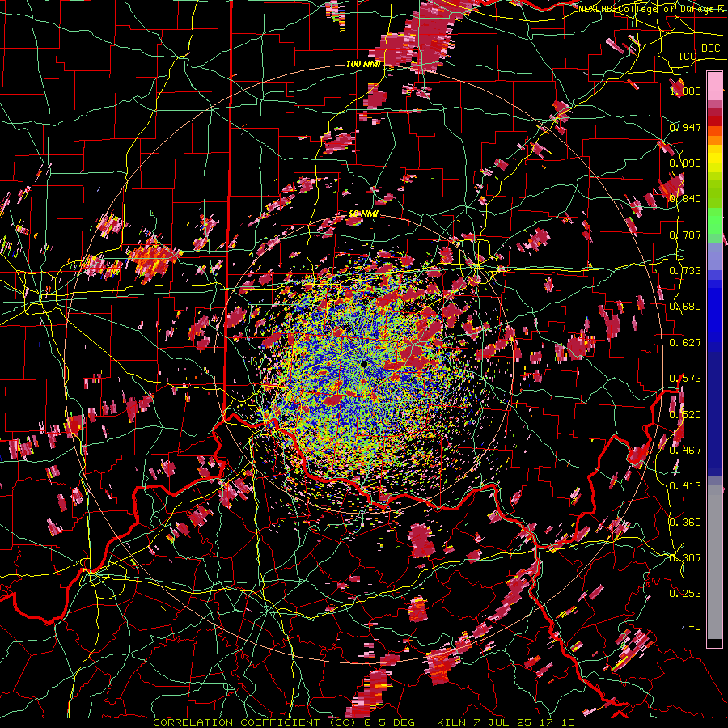Pick the light pink swatch atop color bar

pos(714,86)
